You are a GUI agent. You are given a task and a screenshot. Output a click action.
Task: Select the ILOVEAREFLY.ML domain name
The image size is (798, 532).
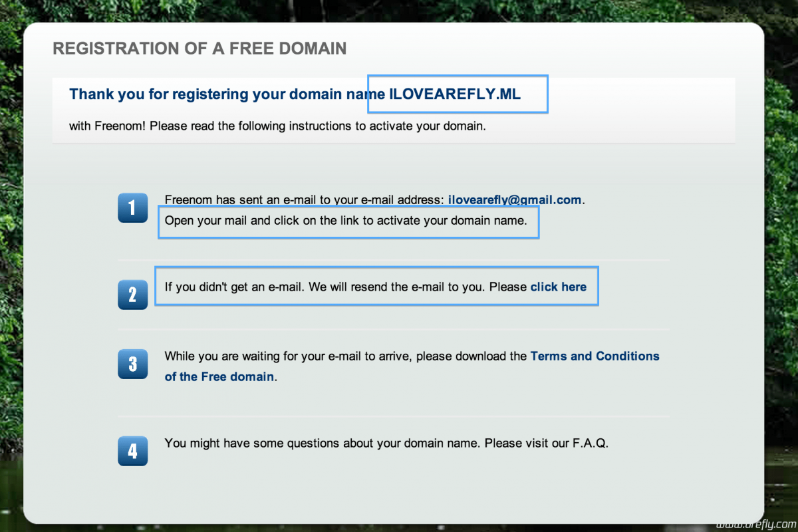(x=455, y=94)
